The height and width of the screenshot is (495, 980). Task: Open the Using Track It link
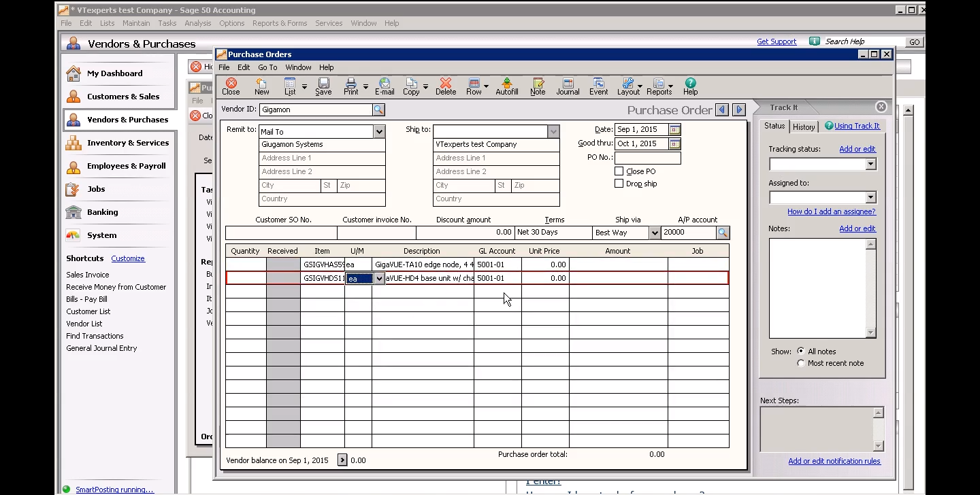tap(857, 126)
